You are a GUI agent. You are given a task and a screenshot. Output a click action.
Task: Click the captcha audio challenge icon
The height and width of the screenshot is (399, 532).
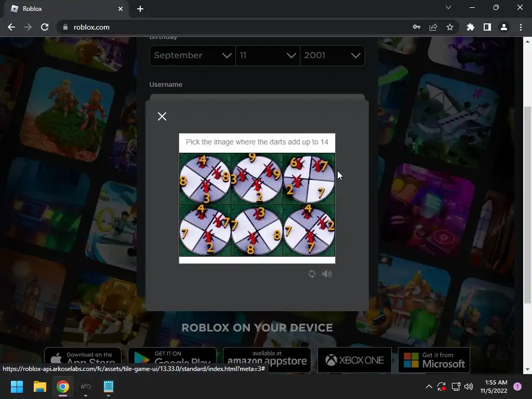[x=327, y=274]
